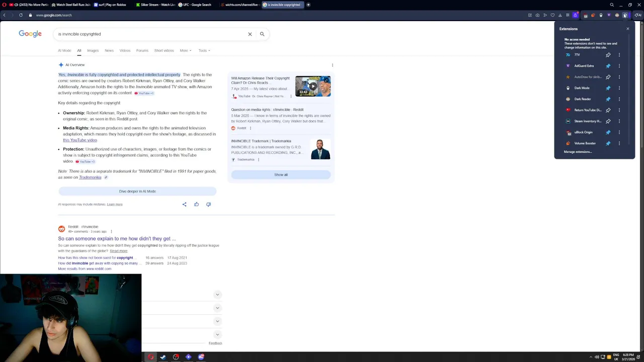Give thumbs down to AI Overview
644x362 pixels.
(208, 204)
